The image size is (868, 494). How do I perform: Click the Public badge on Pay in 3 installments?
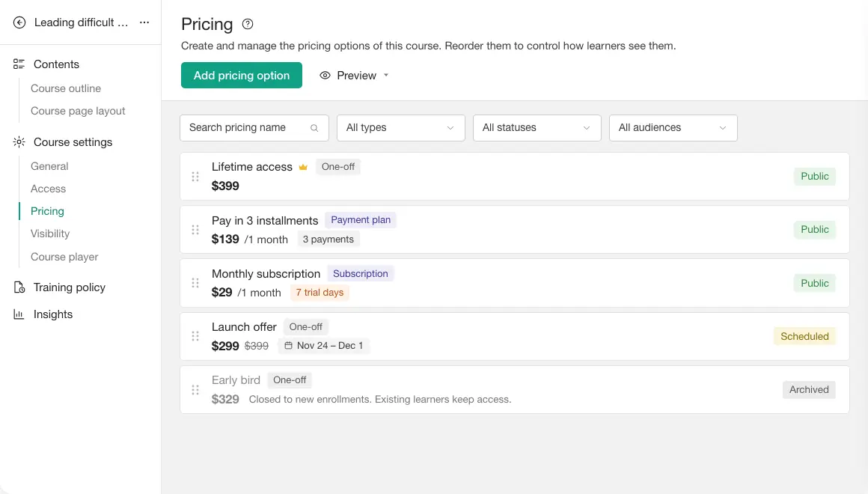coord(814,229)
